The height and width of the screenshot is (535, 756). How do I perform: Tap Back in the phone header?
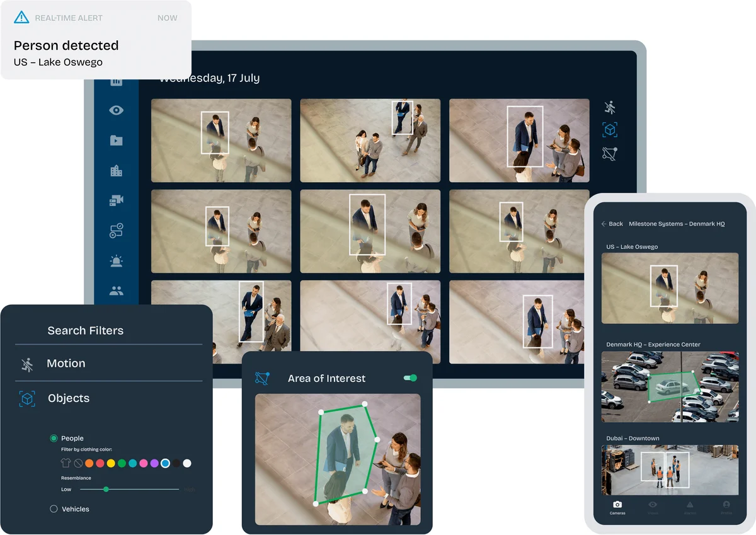coord(612,224)
